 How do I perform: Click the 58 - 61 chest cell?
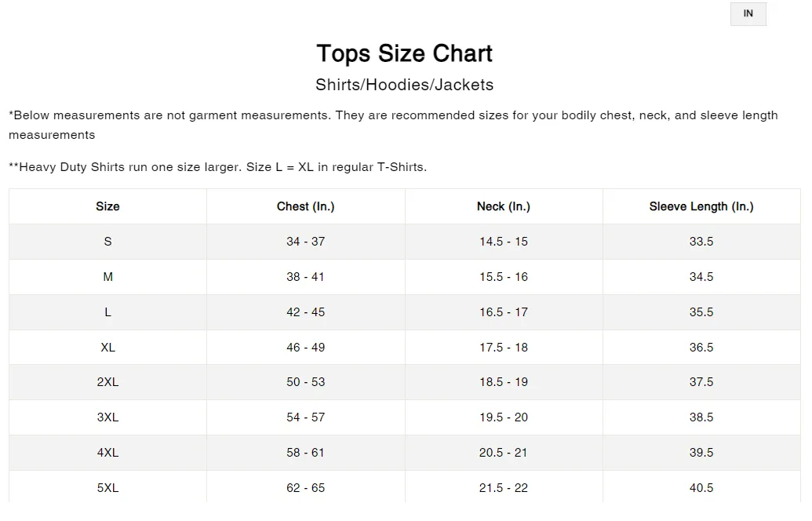point(305,453)
